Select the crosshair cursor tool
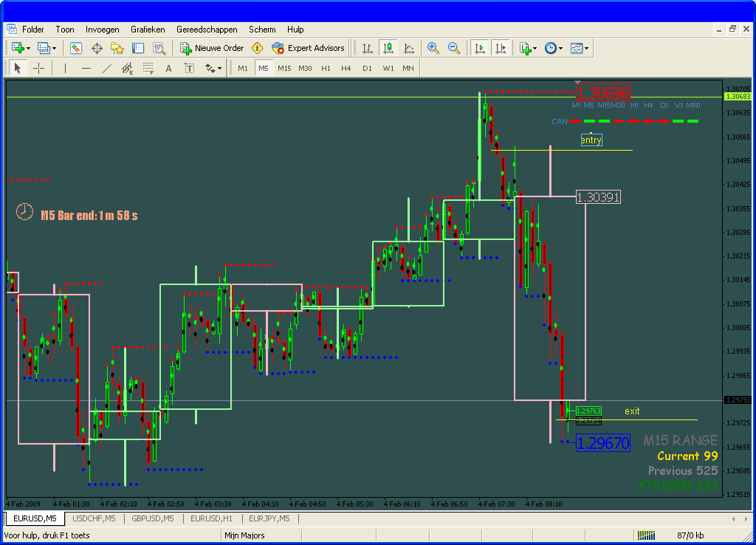 38,68
